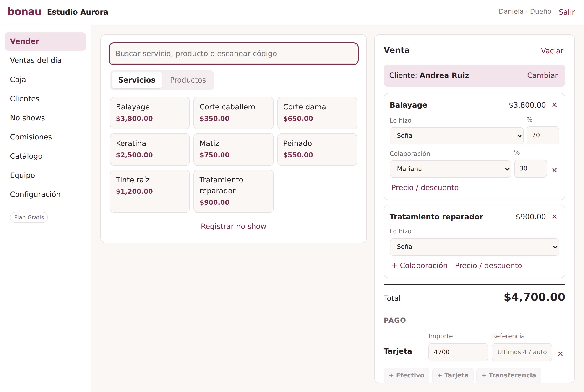Add a Colaboración to Tratamiento reparador
This screenshot has height=392, width=584.
(x=420, y=266)
